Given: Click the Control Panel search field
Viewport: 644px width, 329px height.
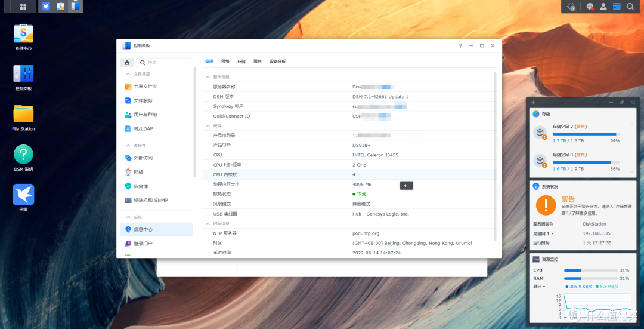Looking at the screenshot, I should [x=164, y=63].
